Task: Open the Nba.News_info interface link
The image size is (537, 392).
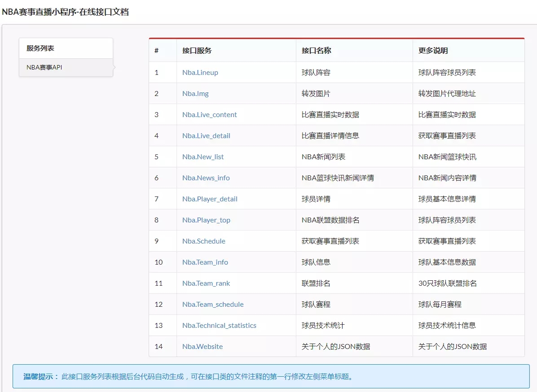Action: (x=206, y=178)
